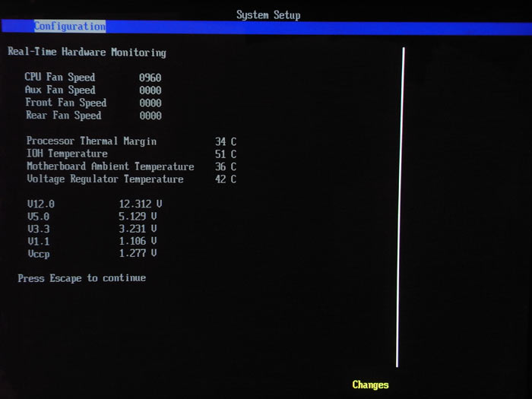Click the Real-Time Hardware Monitoring heading
The height and width of the screenshot is (399, 532).
87,52
